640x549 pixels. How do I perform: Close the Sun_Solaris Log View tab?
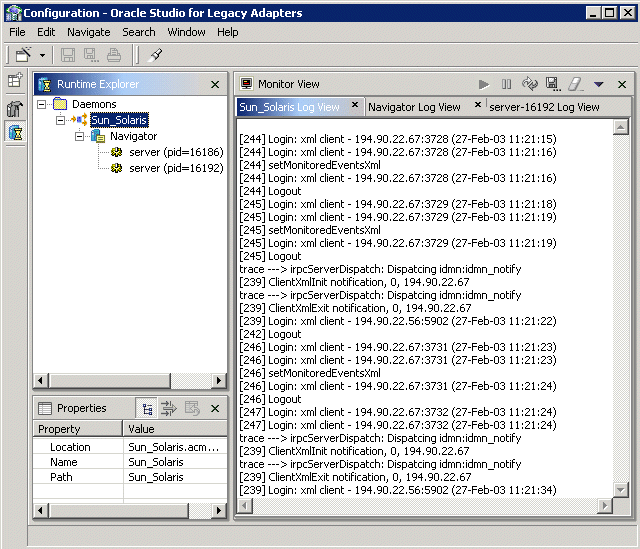pyautogui.click(x=355, y=105)
